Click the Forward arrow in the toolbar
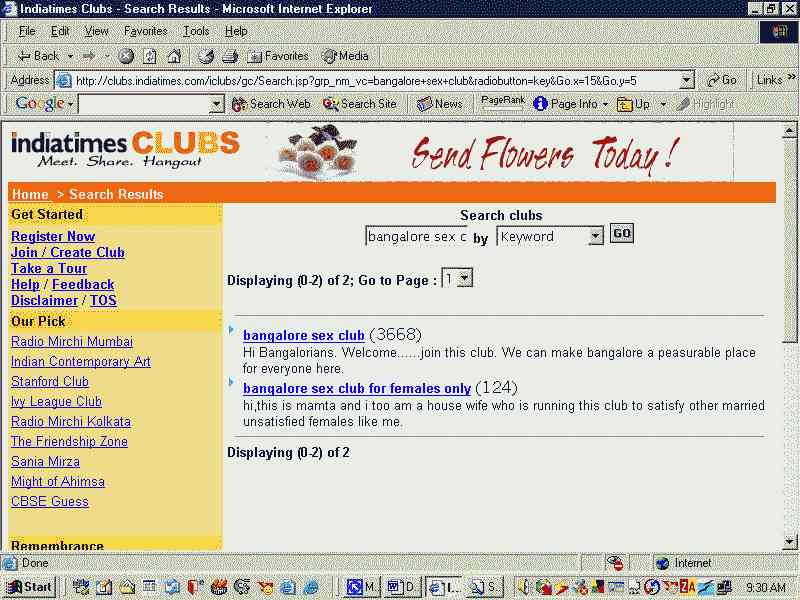The width and height of the screenshot is (800, 600). coord(89,56)
